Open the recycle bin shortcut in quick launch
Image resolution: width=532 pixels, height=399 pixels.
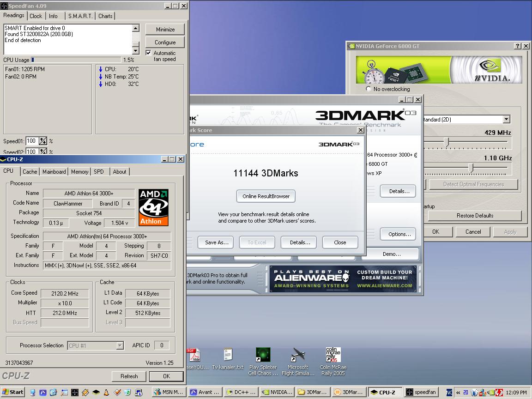point(127,393)
